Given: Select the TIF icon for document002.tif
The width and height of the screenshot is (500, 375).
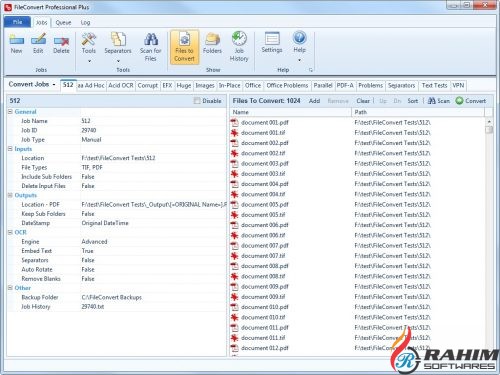Looking at the screenshot, I should (x=235, y=153).
